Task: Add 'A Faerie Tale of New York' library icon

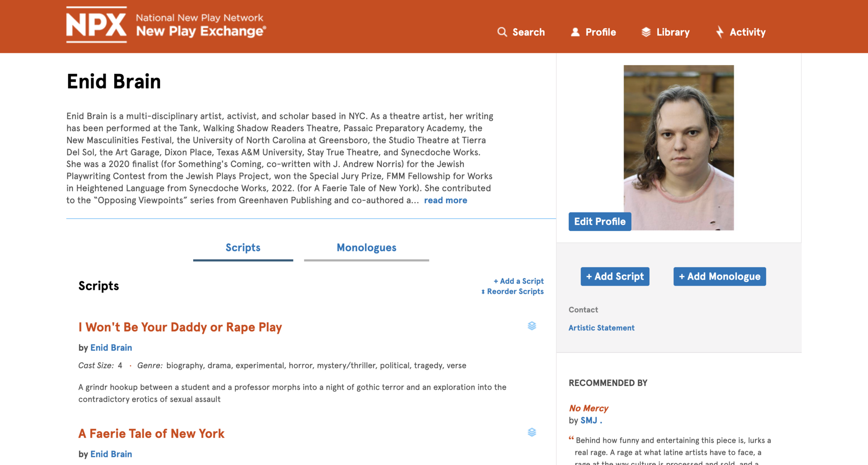Action: click(532, 432)
